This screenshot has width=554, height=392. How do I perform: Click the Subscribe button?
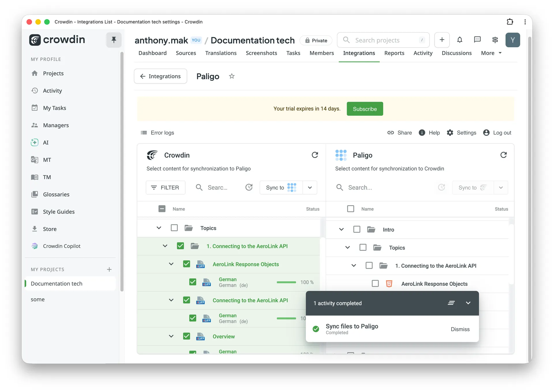(365, 109)
